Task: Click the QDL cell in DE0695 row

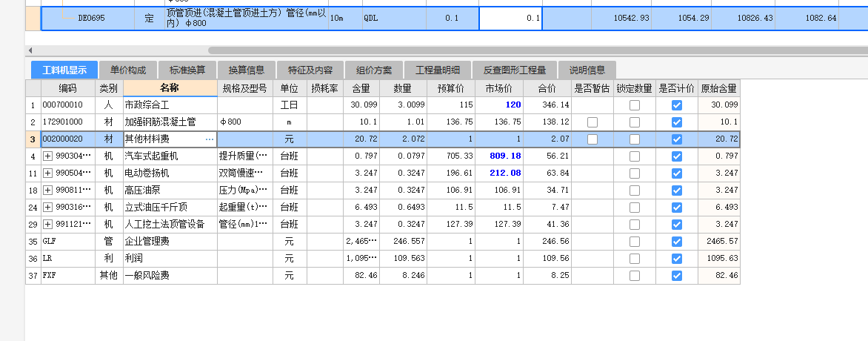Action: click(394, 19)
